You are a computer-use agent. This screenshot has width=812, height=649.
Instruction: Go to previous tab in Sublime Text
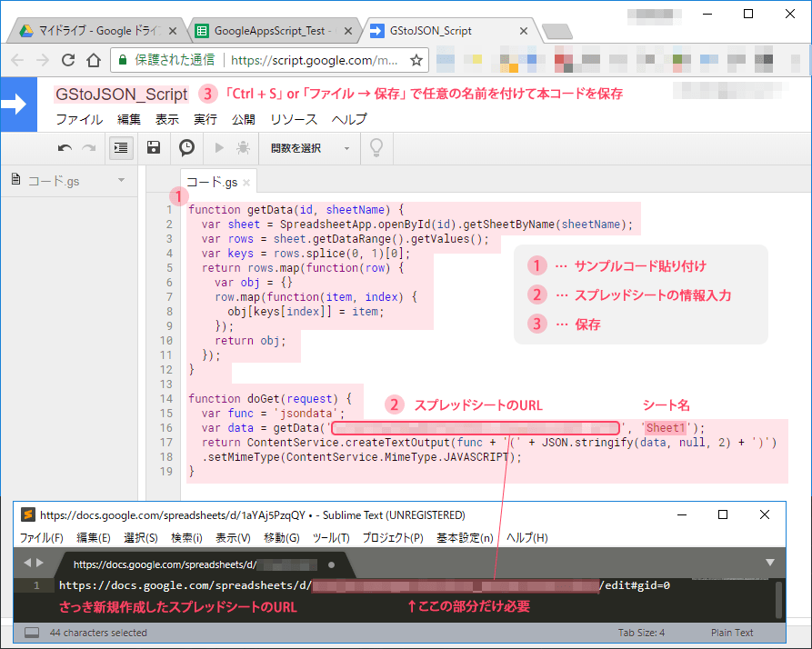pyautogui.click(x=27, y=563)
